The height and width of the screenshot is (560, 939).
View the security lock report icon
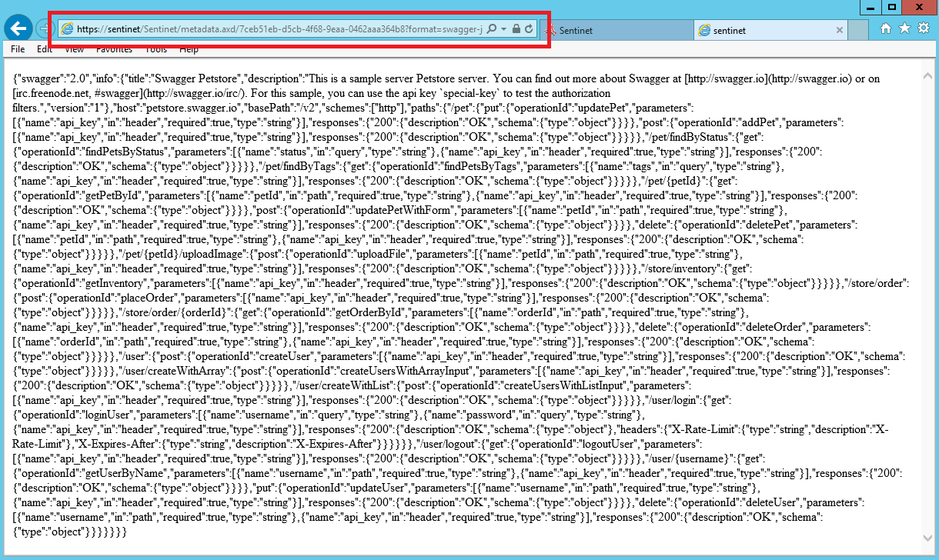(x=516, y=29)
